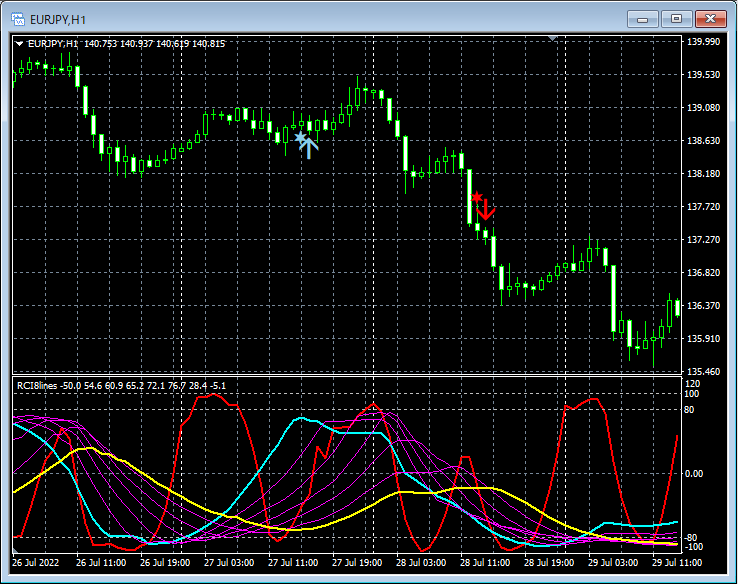
Task: Click the EURJPY,H1 symbol label in chart
Action: [x=54, y=44]
